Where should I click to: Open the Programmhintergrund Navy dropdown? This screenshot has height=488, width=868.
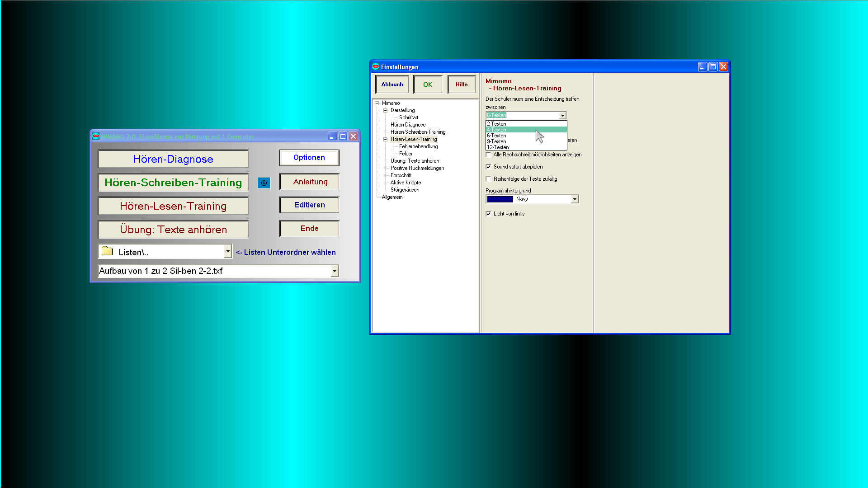coord(575,199)
